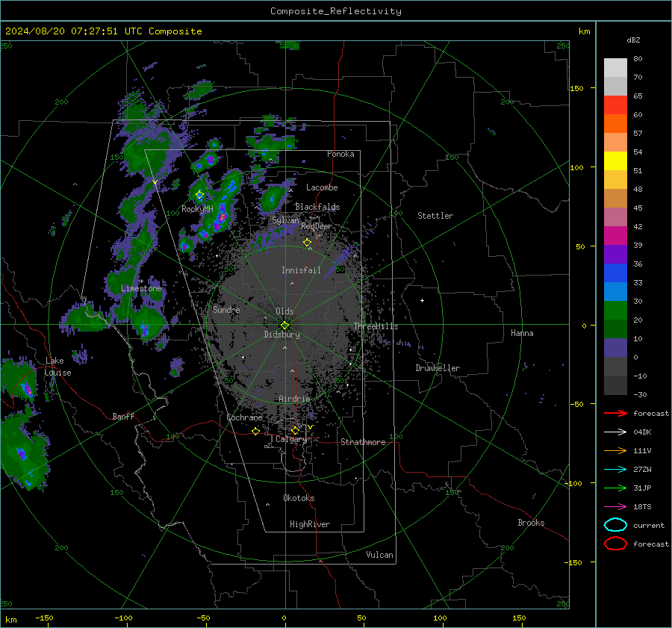Viewport: 672px width, 628px height.
Task: Click the magenta 18TS arrow icon
Action: 615,507
